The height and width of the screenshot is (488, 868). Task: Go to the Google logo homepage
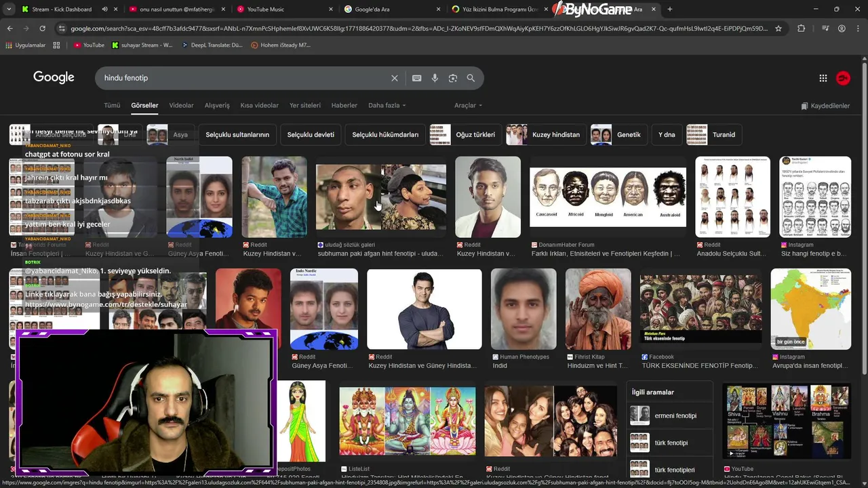click(54, 77)
